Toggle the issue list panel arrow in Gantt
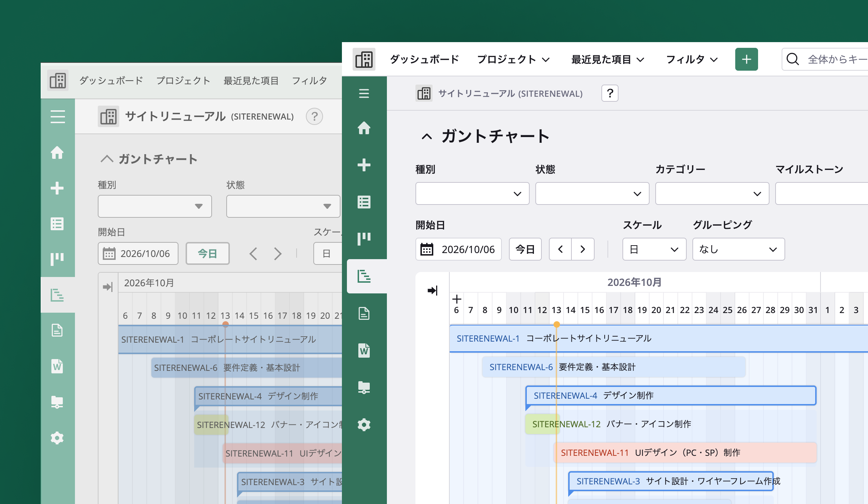The width and height of the screenshot is (868, 504). pyautogui.click(x=432, y=291)
